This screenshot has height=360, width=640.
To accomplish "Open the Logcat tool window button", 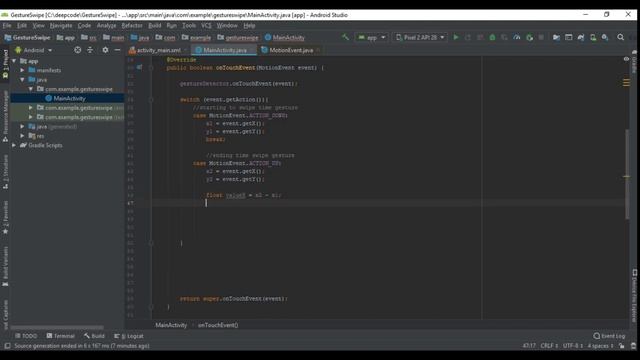I will [x=129, y=336].
